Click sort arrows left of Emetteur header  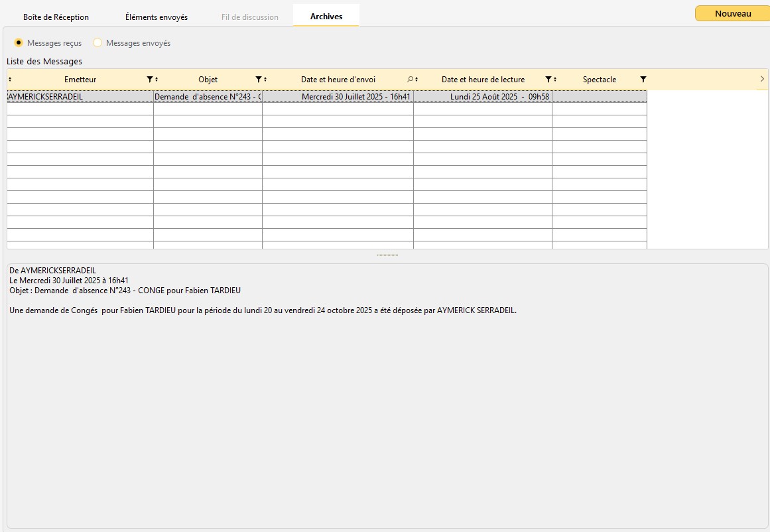tap(10, 80)
